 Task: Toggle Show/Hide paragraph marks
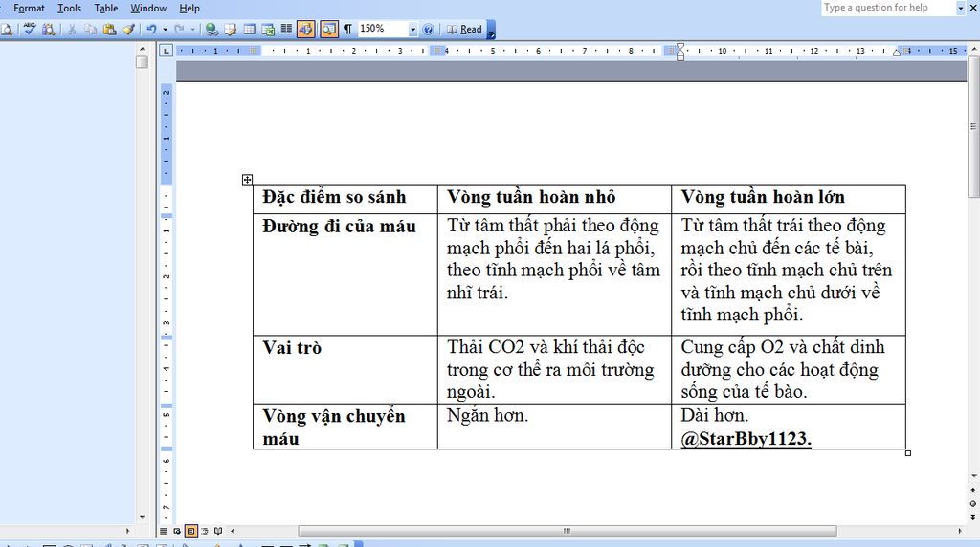point(347,29)
